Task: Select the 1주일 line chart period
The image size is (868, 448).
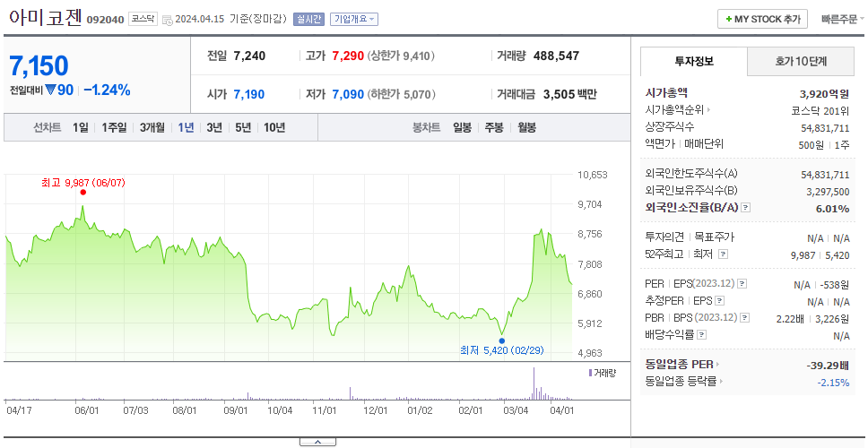Action: pos(114,128)
